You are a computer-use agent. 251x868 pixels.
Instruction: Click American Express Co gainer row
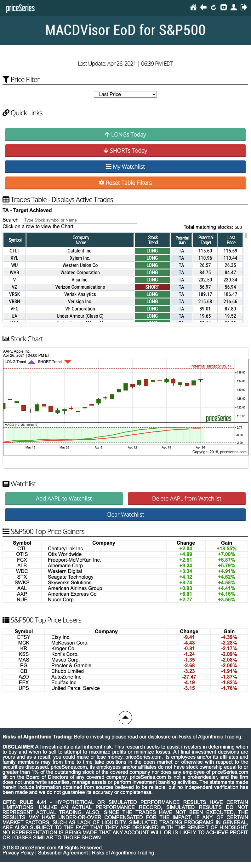coord(125,594)
